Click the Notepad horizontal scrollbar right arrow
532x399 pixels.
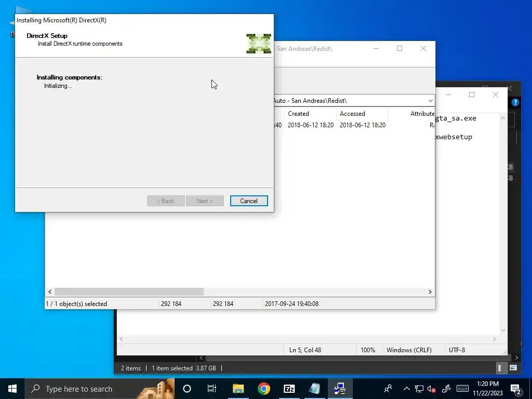click(495, 339)
